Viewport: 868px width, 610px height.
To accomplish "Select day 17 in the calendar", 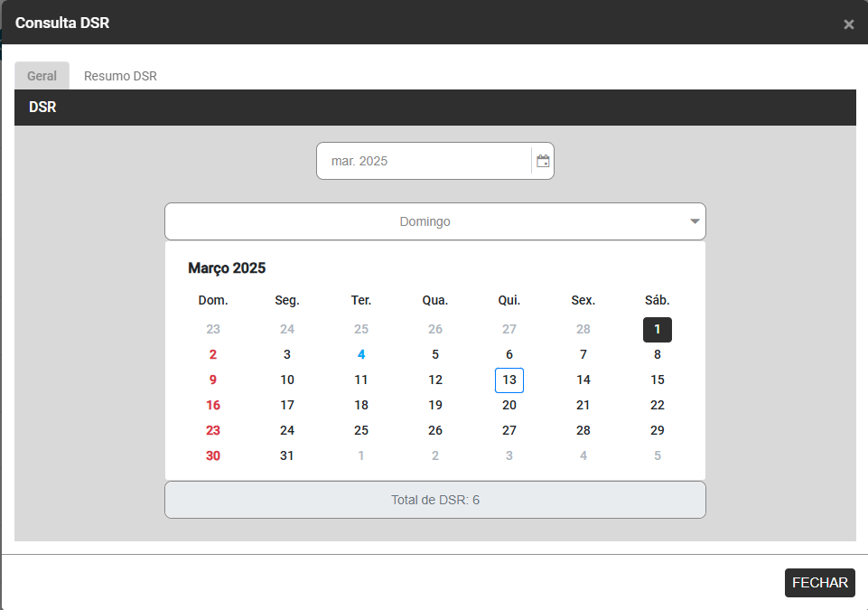I will [286, 406].
